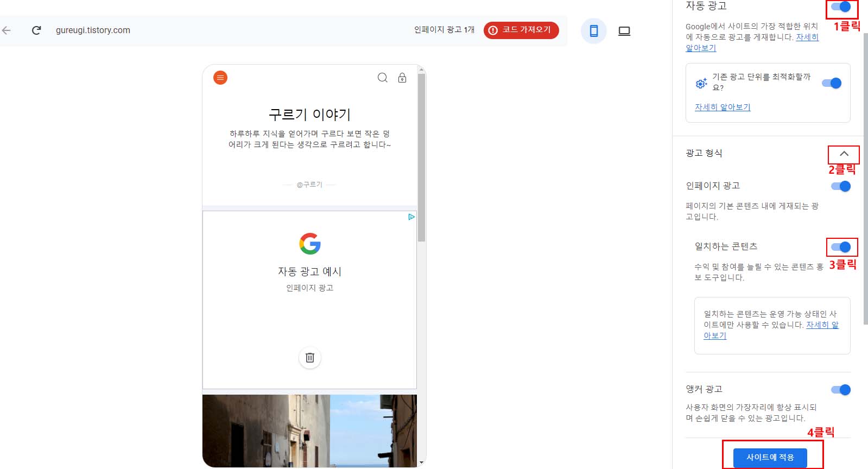Image resolution: width=868 pixels, height=469 pixels.
Task: Click the street photo thumbnail in preview
Action: coord(309,430)
